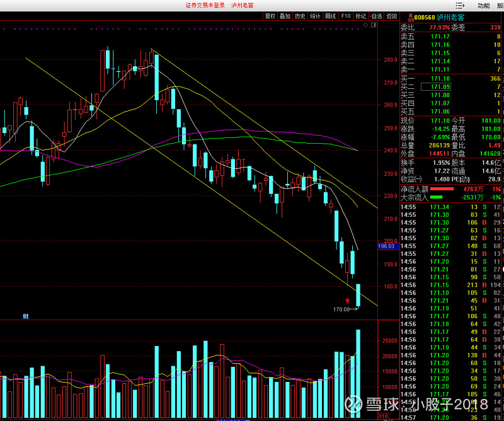Click the 泸州老窖 stock name in quote panel

pyautogui.click(x=450, y=18)
